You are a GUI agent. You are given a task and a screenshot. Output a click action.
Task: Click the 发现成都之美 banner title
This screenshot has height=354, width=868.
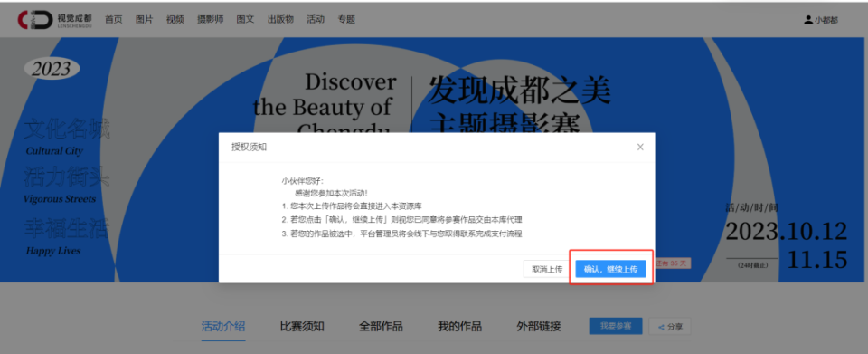coord(519,91)
